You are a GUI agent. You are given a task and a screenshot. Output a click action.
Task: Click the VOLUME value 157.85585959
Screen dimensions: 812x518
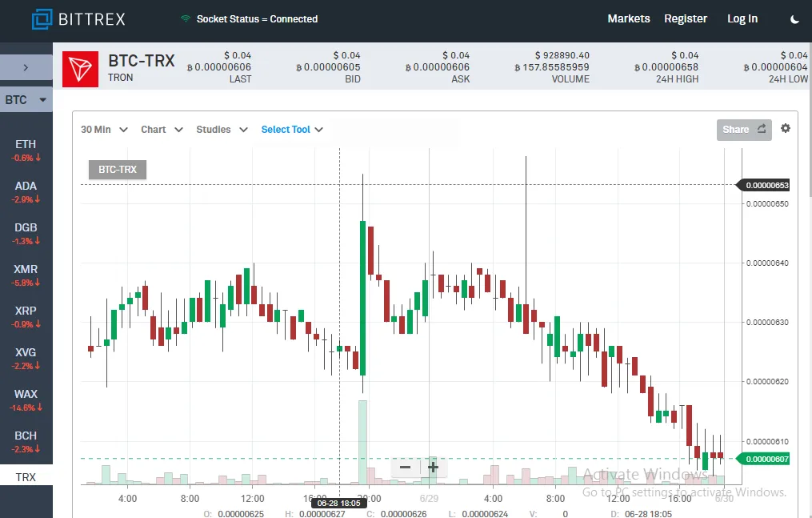coord(552,66)
